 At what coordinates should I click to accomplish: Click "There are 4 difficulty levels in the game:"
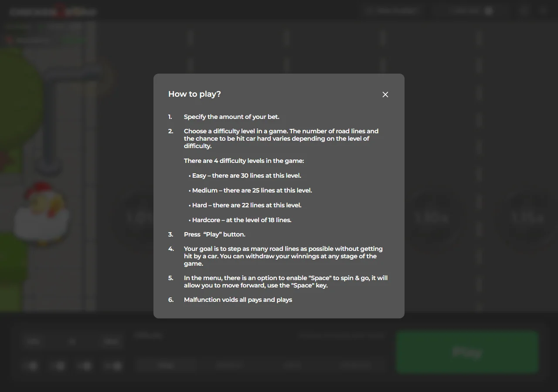[x=244, y=161]
